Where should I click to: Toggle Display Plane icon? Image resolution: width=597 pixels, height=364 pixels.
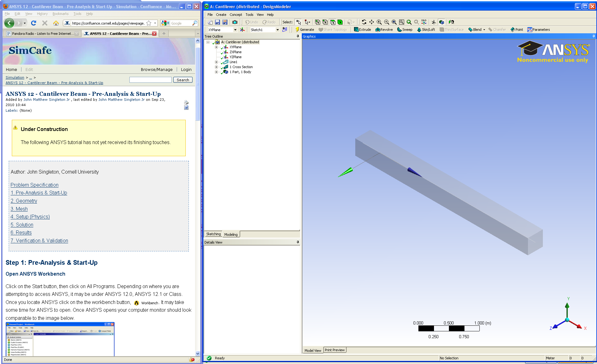coord(434,22)
